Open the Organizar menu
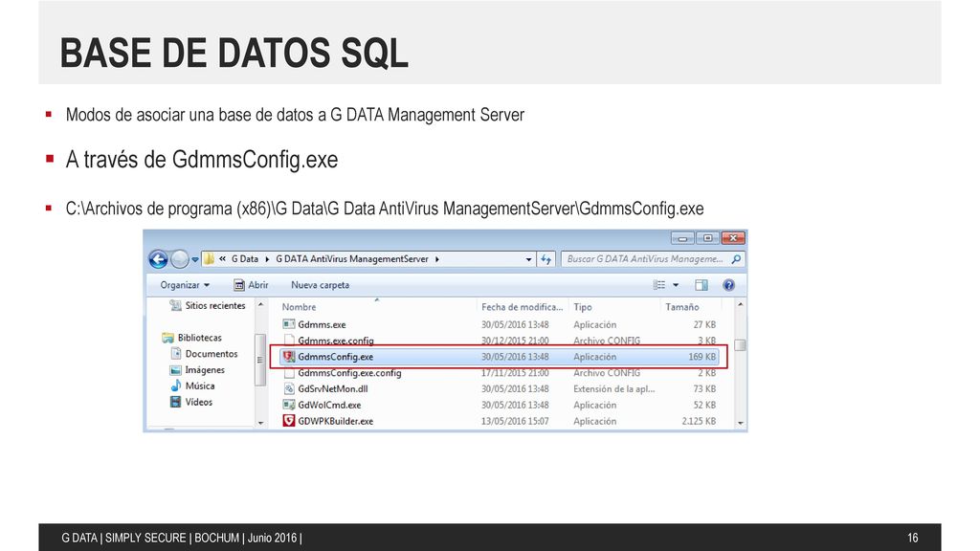980x551 pixels. [185, 285]
